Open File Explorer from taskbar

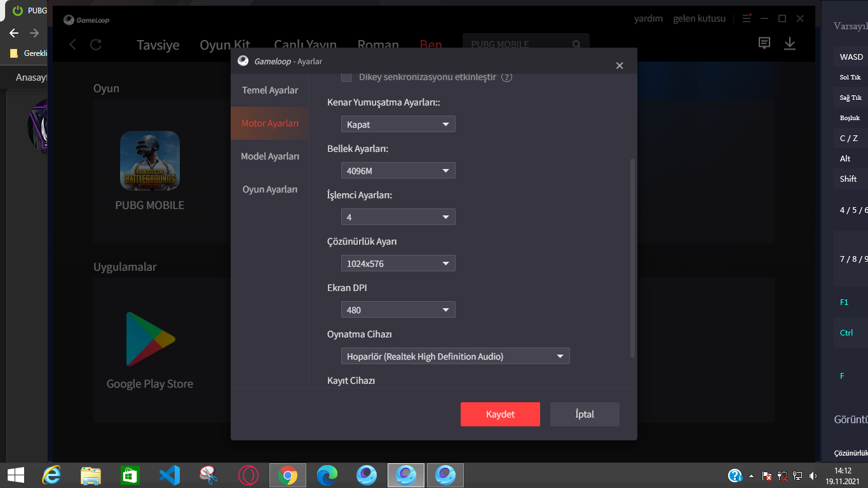coord(91,475)
